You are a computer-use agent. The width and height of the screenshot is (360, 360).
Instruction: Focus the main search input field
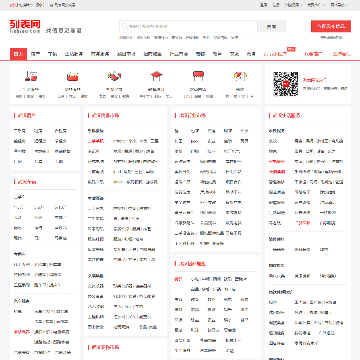coord(188,26)
